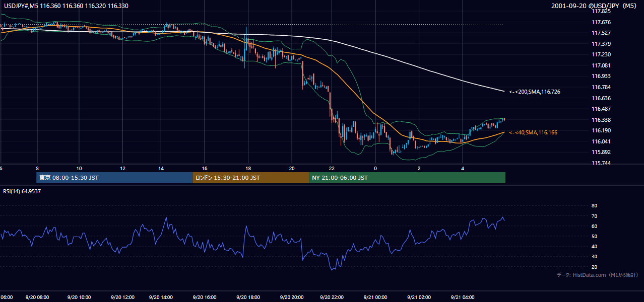This screenshot has width=644, height=302.
Task: Click the 9/20 10:00 bottom time label
Action: (x=79, y=297)
